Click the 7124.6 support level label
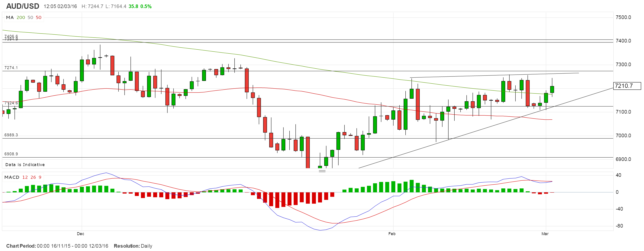The image size is (644, 251). tap(11, 103)
